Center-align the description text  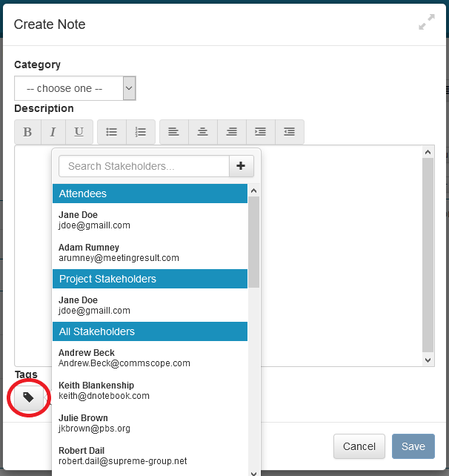pos(202,132)
